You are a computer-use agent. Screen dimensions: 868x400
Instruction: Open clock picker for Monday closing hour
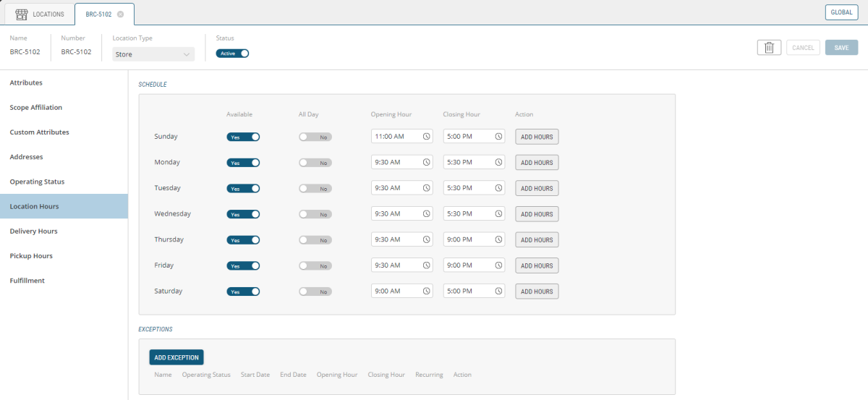pyautogui.click(x=498, y=163)
